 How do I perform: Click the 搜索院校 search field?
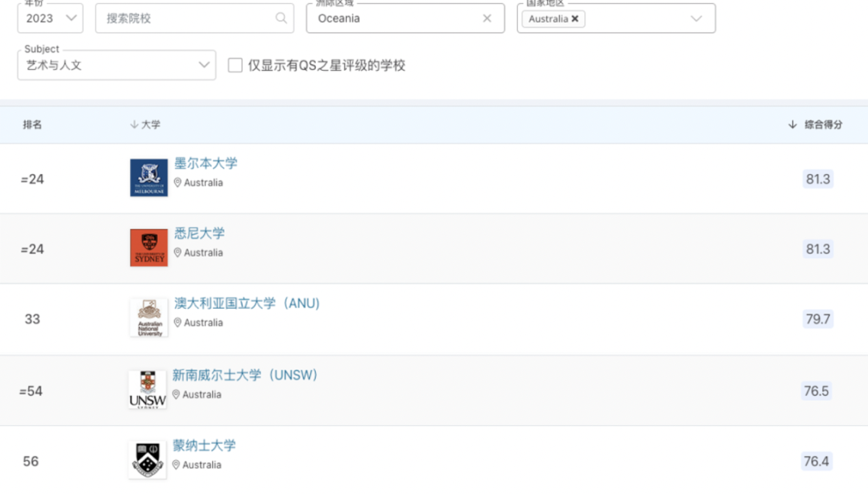194,18
